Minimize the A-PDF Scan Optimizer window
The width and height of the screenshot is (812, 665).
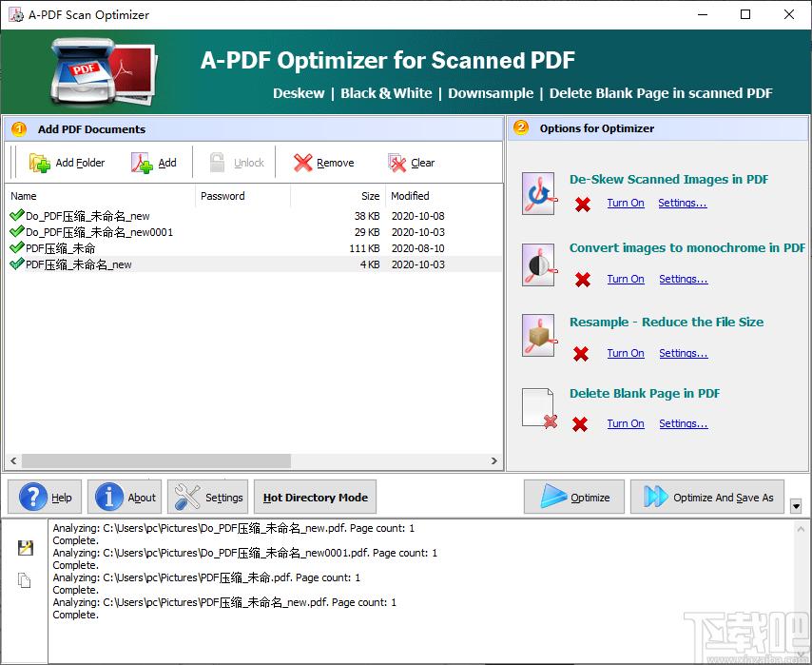tap(703, 14)
